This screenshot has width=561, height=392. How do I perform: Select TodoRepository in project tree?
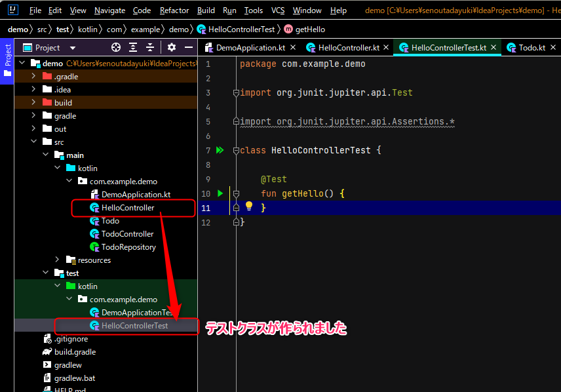(x=128, y=247)
